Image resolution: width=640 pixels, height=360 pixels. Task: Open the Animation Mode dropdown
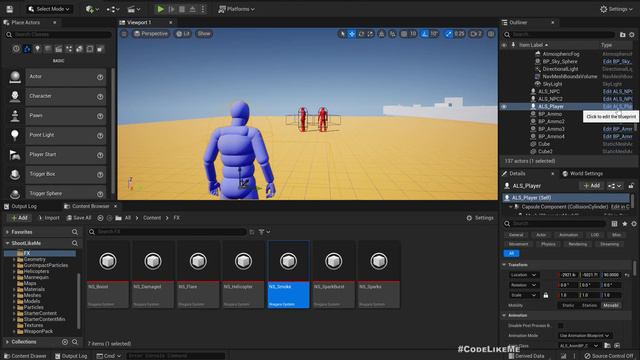click(x=584, y=336)
